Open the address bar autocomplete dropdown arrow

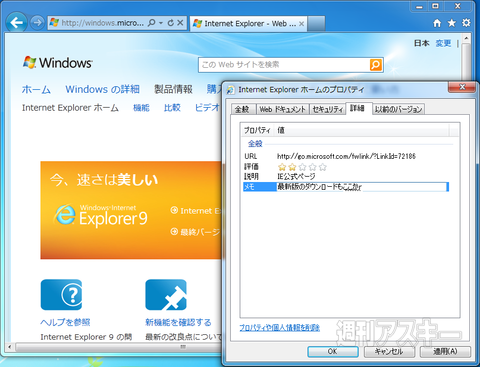coord(161,23)
